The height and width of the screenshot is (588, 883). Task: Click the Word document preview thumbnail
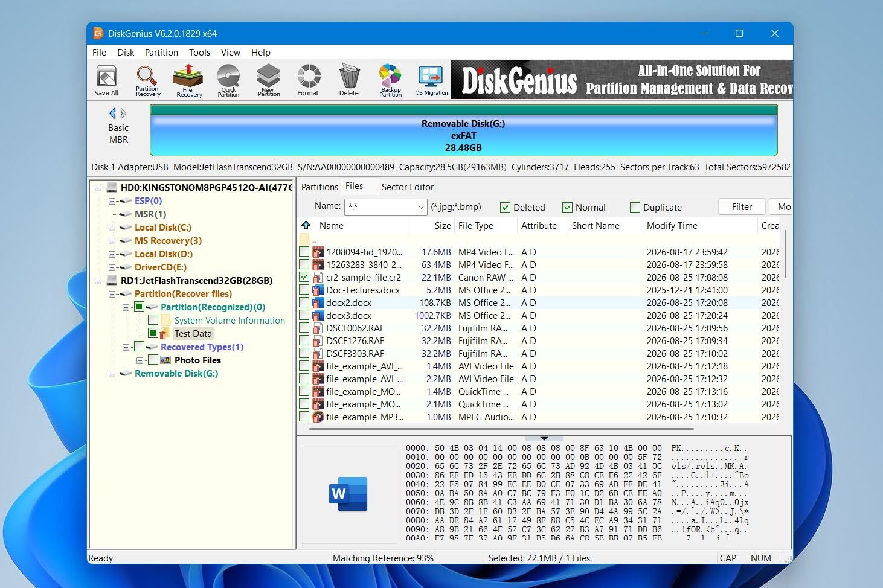348,493
